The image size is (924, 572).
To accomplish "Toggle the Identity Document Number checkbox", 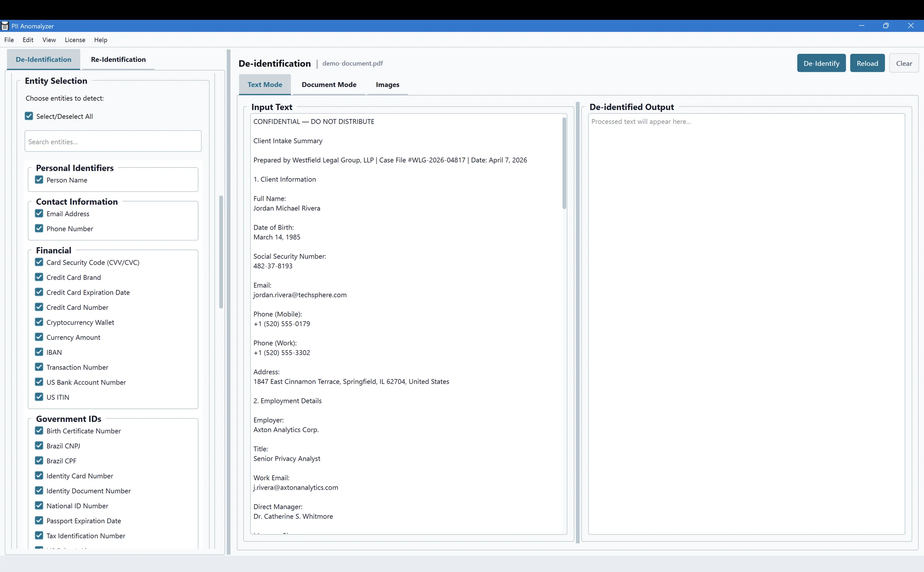I will 39,490.
